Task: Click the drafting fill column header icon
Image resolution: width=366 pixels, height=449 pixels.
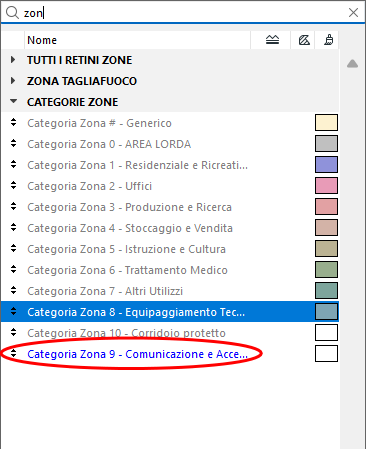Action: coord(304,40)
